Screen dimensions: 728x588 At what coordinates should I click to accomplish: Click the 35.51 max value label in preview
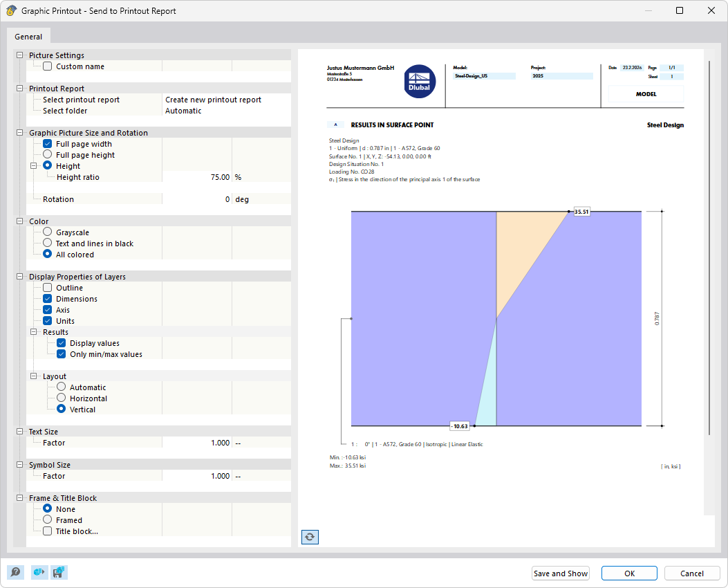click(581, 212)
